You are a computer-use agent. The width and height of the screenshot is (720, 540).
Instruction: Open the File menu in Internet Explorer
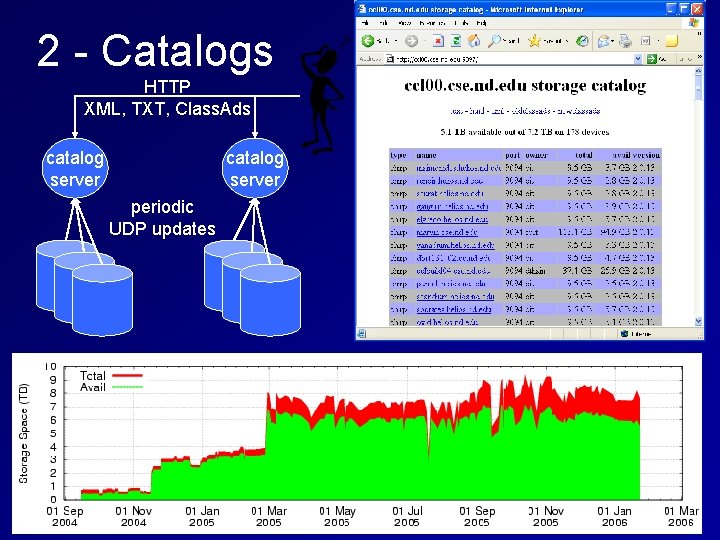point(365,22)
